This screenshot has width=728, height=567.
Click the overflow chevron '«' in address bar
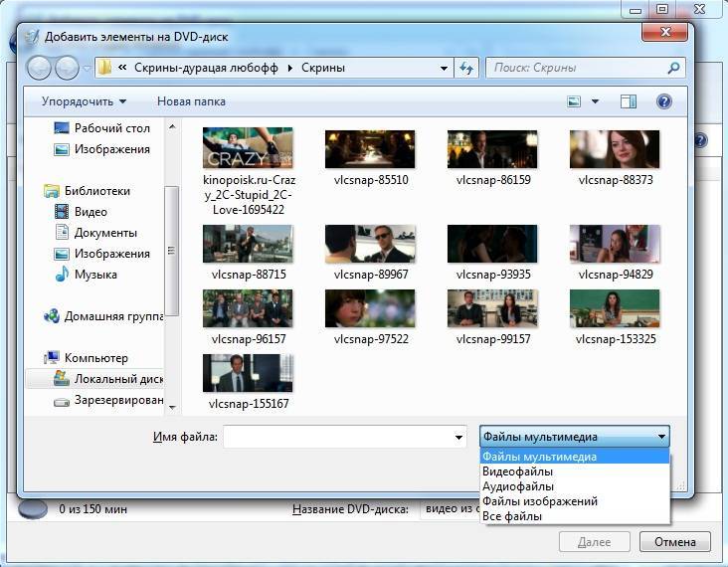tap(122, 68)
